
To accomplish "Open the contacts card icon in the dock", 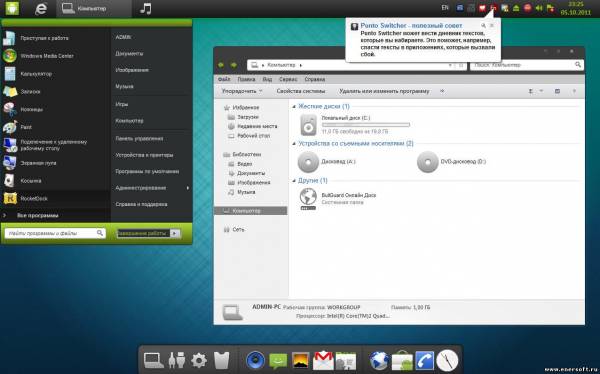I will click(346, 361).
